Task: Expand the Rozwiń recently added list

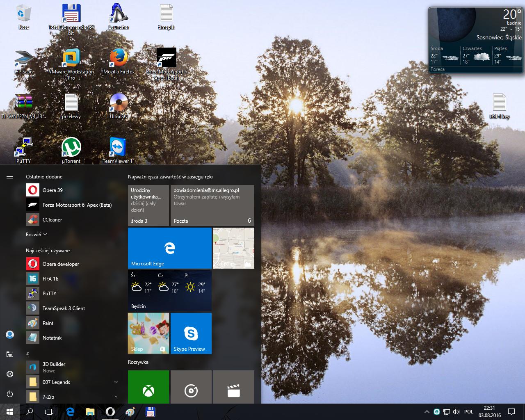Action: pos(36,235)
